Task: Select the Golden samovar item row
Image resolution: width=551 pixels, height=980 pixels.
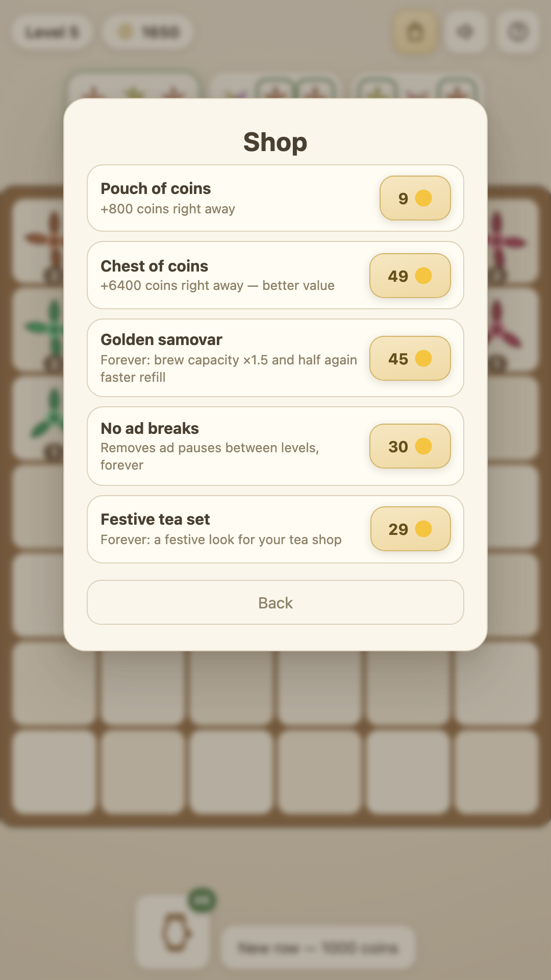Action: 275,358
